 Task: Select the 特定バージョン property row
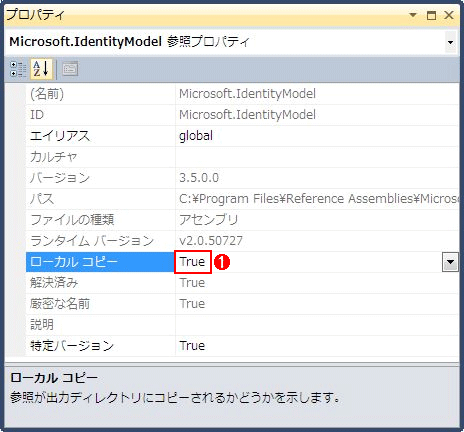[x=242, y=346]
